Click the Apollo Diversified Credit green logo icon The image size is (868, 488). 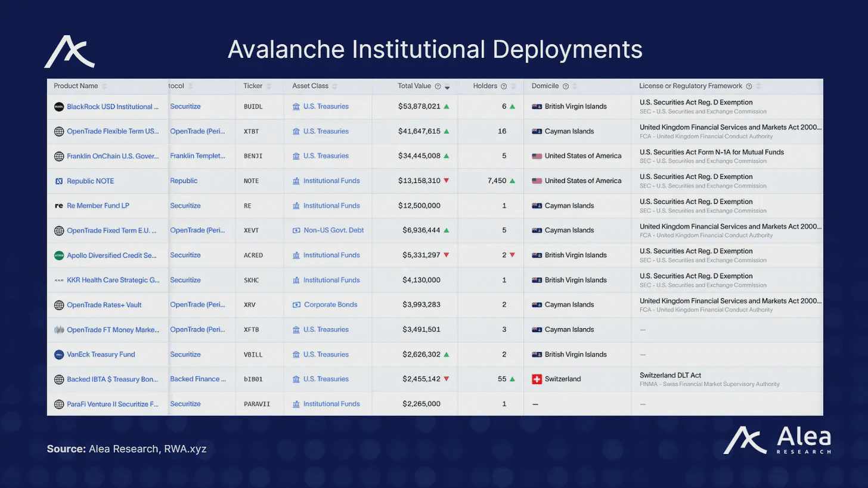point(59,255)
